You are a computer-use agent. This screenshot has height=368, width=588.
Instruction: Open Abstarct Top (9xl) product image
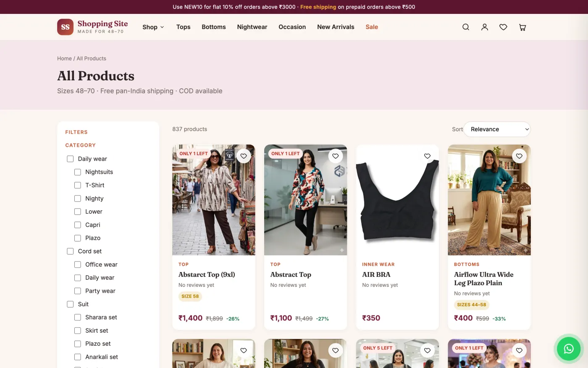pos(214,200)
